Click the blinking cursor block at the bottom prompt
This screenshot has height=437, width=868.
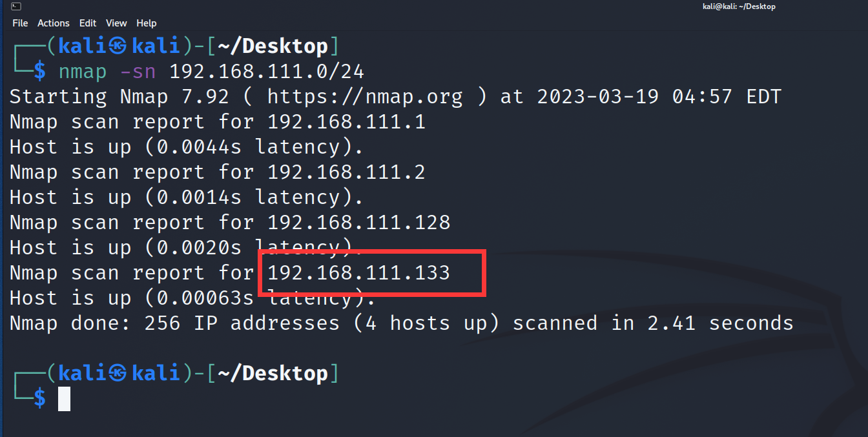coord(64,399)
